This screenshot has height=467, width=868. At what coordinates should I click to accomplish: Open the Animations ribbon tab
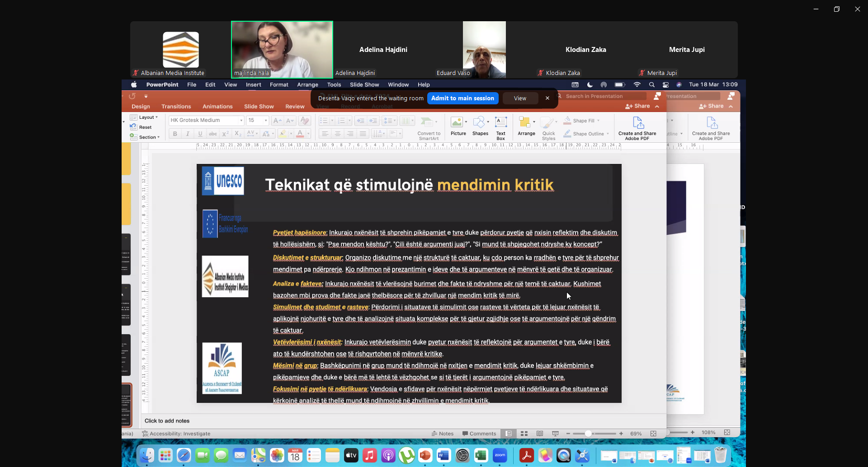pos(217,107)
